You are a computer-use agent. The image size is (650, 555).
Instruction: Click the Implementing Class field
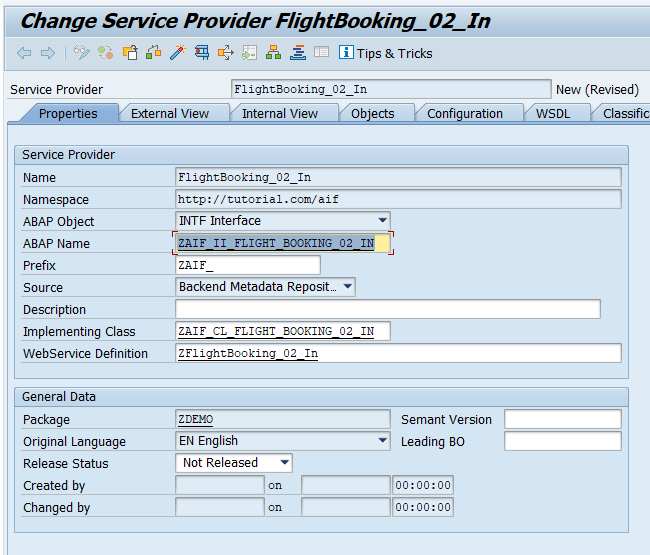click(x=282, y=331)
